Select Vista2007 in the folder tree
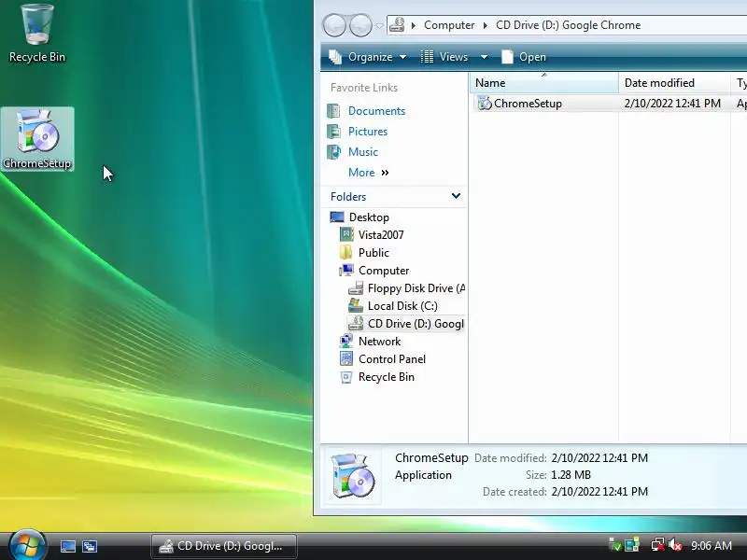The width and height of the screenshot is (747, 560). click(x=381, y=235)
